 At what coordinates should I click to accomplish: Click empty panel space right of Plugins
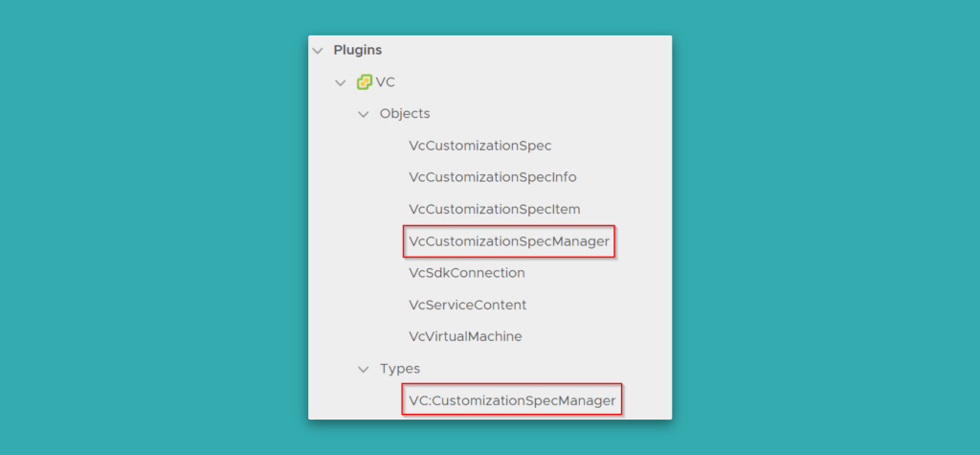526,50
